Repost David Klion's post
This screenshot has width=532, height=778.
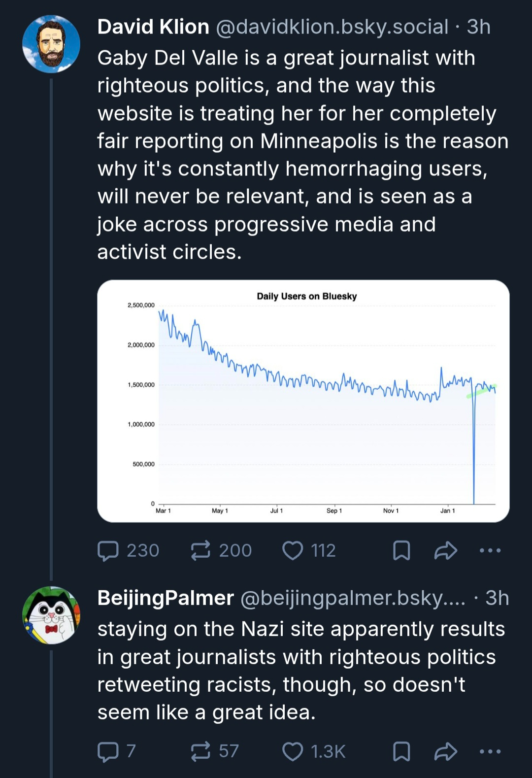pos(200,550)
